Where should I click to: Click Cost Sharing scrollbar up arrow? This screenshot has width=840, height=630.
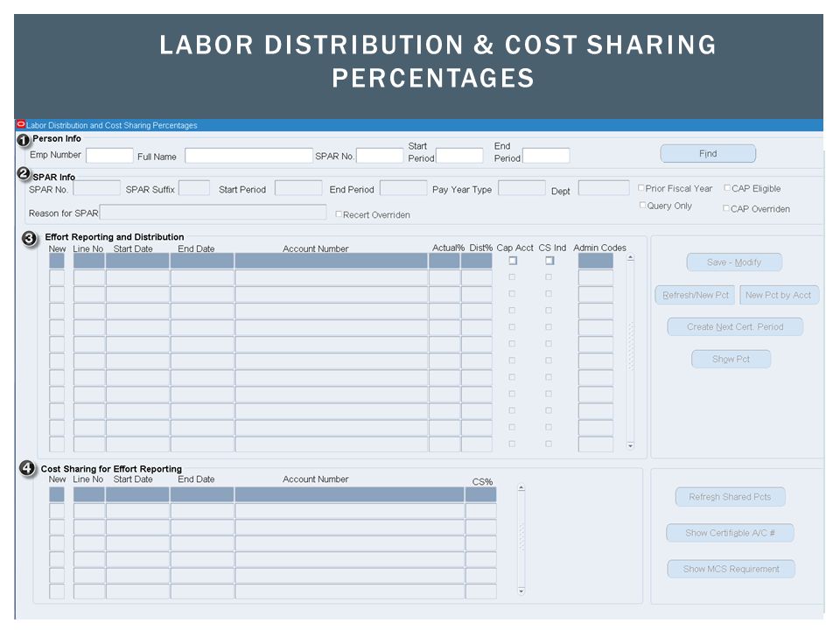tap(521, 488)
